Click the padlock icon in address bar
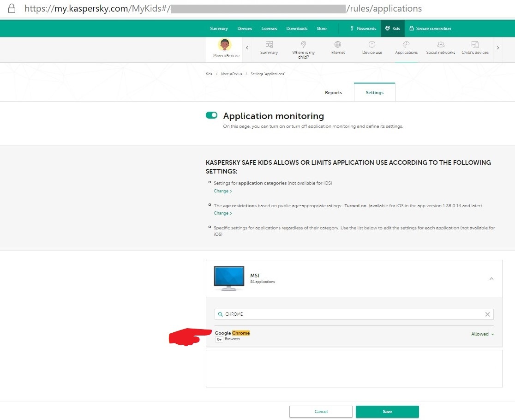 tap(12, 8)
